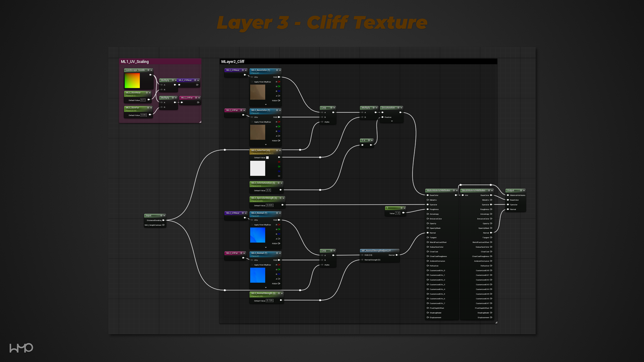Click ML2_SpecularStrength node's circle icon
The height and width of the screenshot is (362, 644).
280,198
